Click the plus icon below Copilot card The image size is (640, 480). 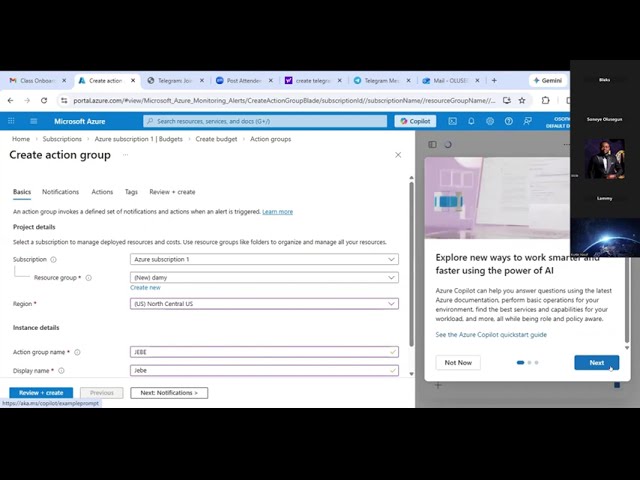438,385
